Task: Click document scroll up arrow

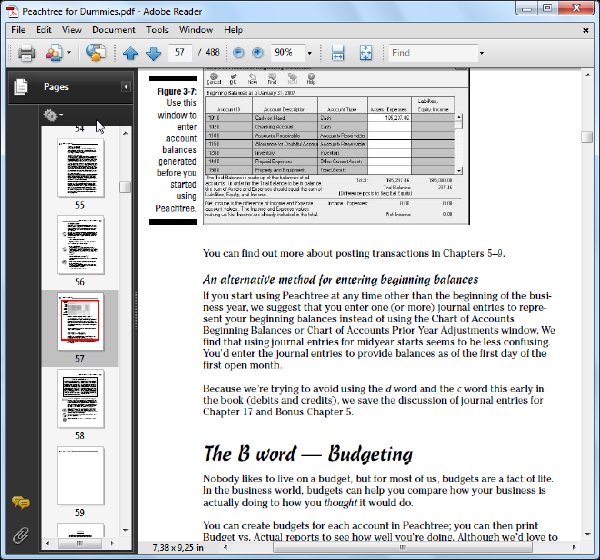Action: click(587, 75)
